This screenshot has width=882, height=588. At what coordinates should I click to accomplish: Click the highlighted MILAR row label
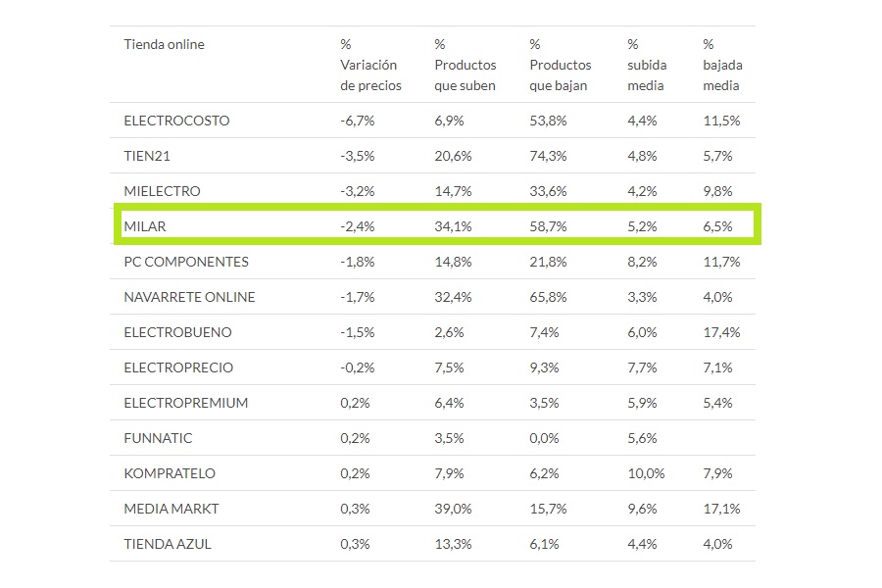pyautogui.click(x=145, y=226)
